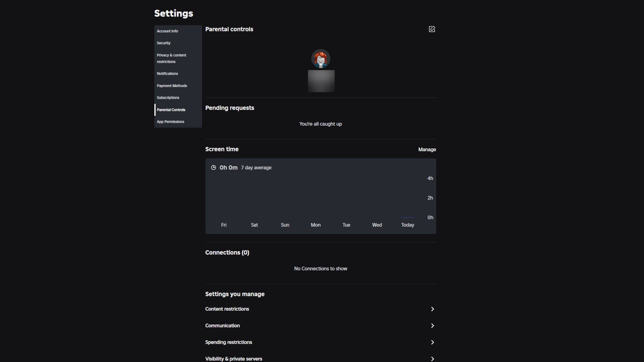644x362 pixels.
Task: Click the child avatar profile picture
Action: pos(321,59)
